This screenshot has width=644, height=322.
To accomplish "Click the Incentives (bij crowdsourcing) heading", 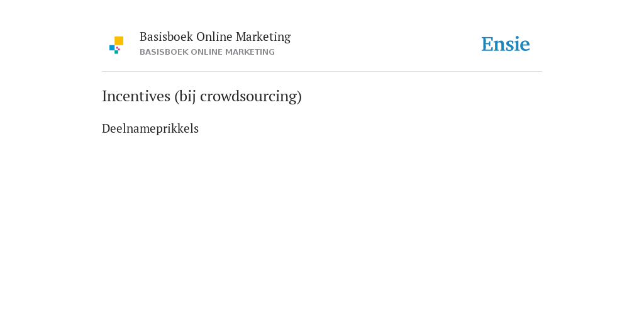I will (202, 96).
